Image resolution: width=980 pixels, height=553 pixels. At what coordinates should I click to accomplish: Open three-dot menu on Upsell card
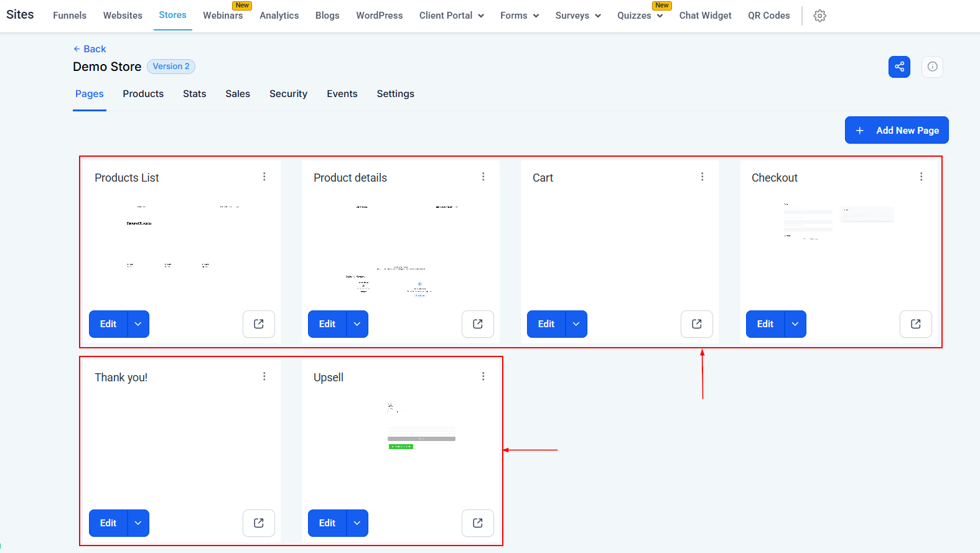(x=483, y=376)
